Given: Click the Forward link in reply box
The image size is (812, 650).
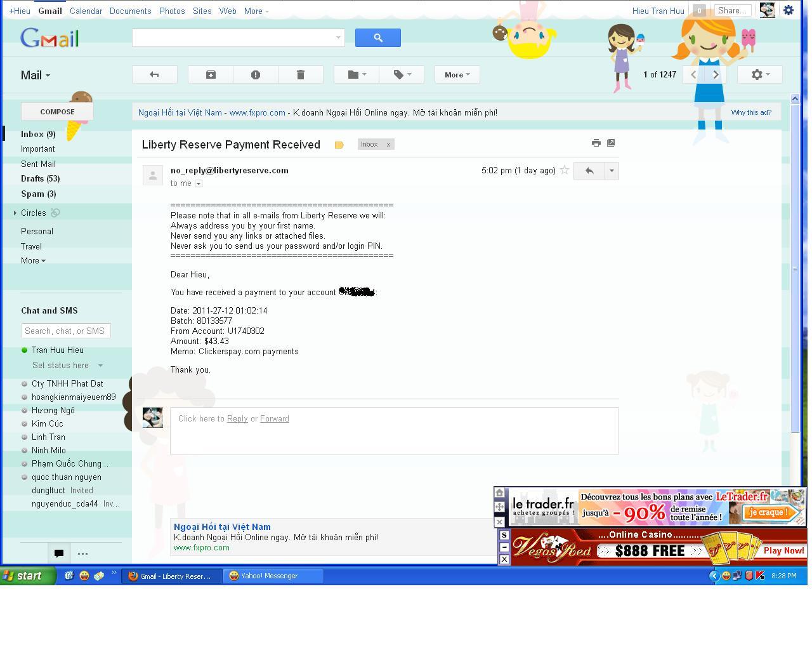Looking at the screenshot, I should (x=274, y=418).
